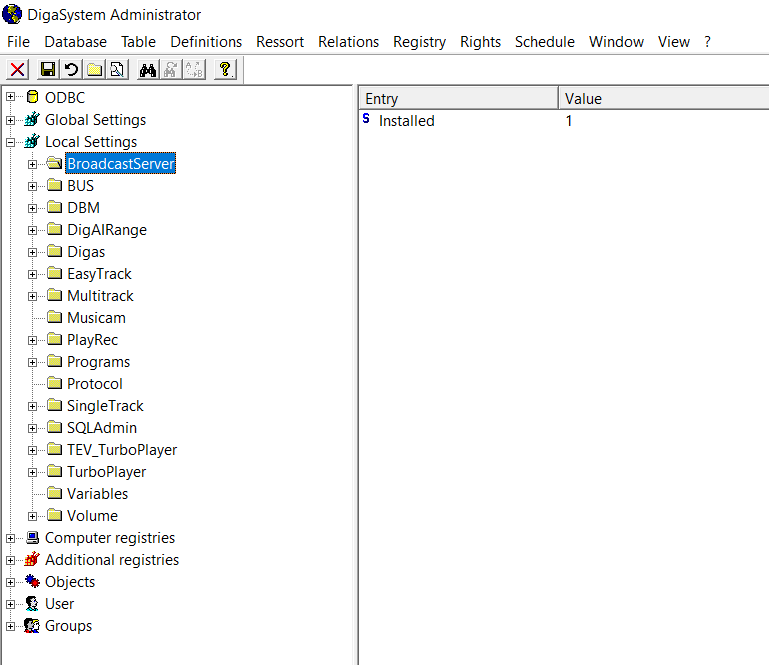769x665 pixels.
Task: Click the floppy disk save icon
Action: 47,69
